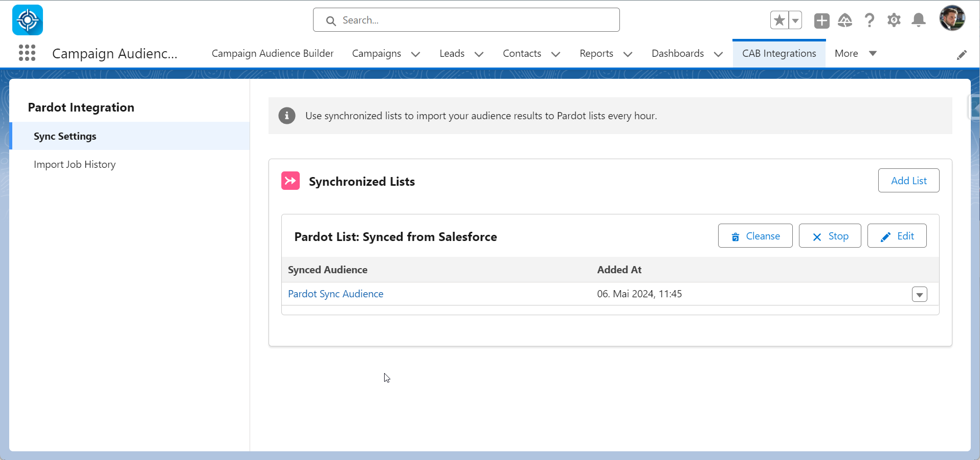Open the Campaigns tab
The width and height of the screenshot is (980, 460).
376,53
